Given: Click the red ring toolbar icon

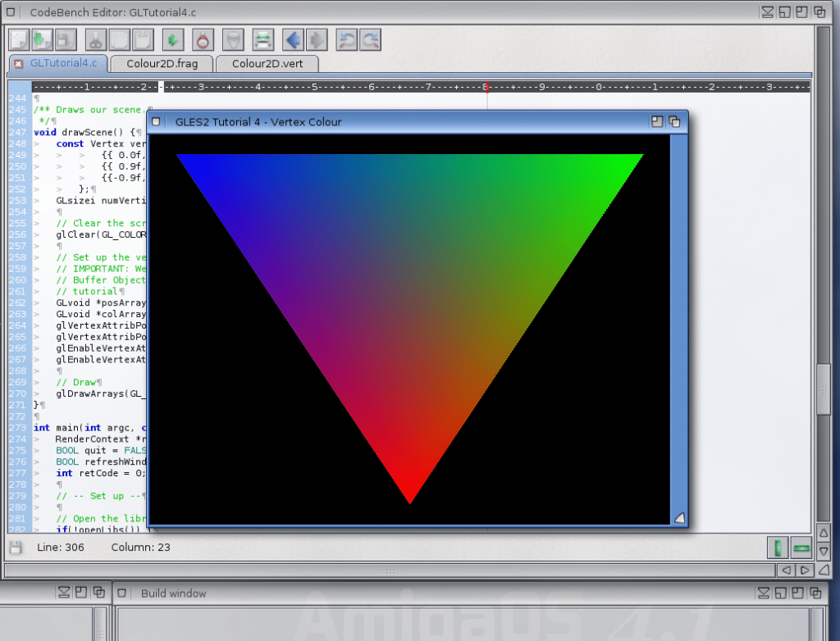Looking at the screenshot, I should pos(203,40).
